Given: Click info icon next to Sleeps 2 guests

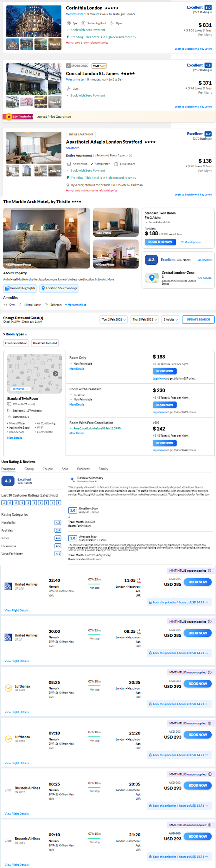Looking at the screenshot, I should click(x=131, y=155).
